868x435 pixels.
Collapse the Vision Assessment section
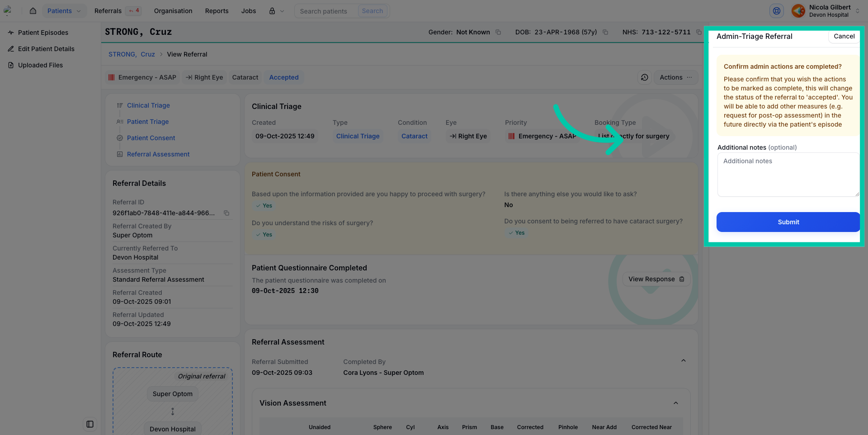point(676,403)
